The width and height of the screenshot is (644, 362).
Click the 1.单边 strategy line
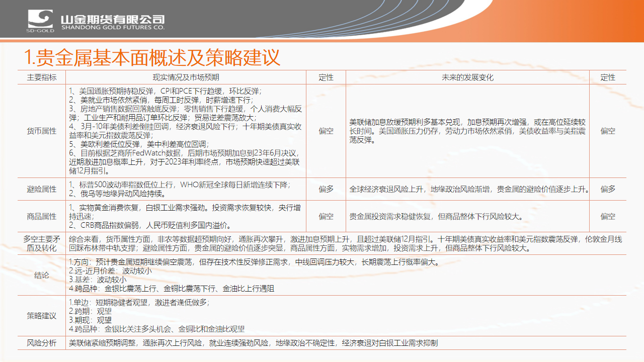139,302
